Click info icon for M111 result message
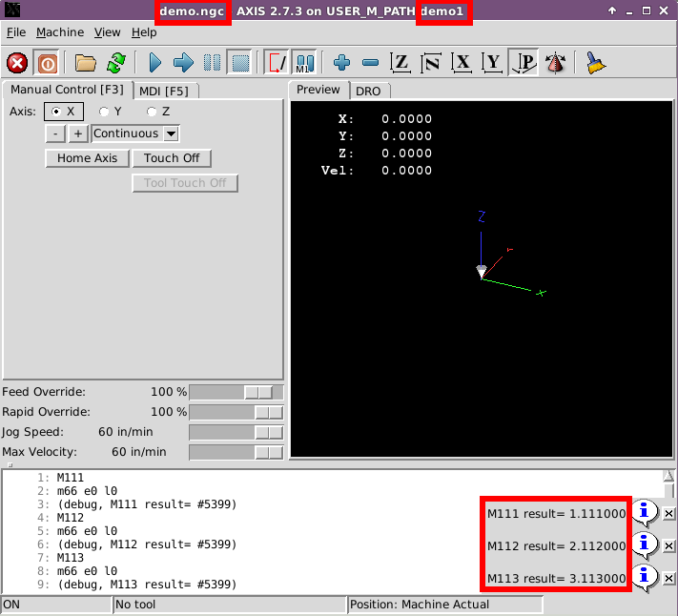678x616 pixels. [645, 513]
